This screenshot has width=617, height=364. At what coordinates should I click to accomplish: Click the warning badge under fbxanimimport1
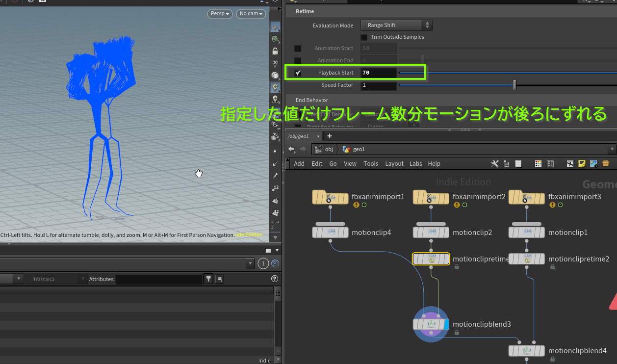(x=356, y=205)
